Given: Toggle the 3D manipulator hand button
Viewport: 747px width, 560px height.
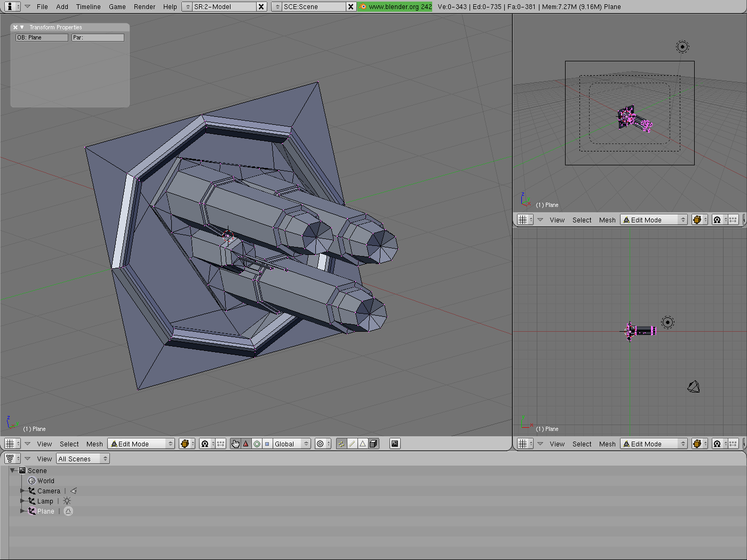Looking at the screenshot, I should 235,444.
